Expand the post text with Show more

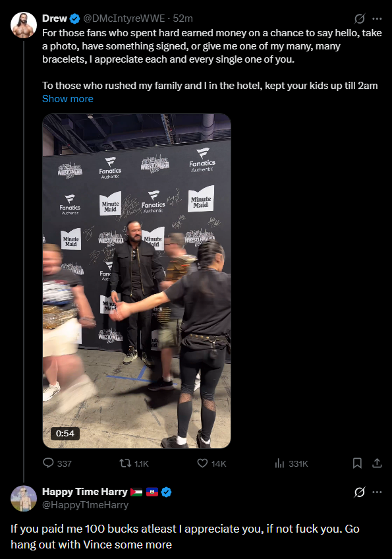[68, 99]
